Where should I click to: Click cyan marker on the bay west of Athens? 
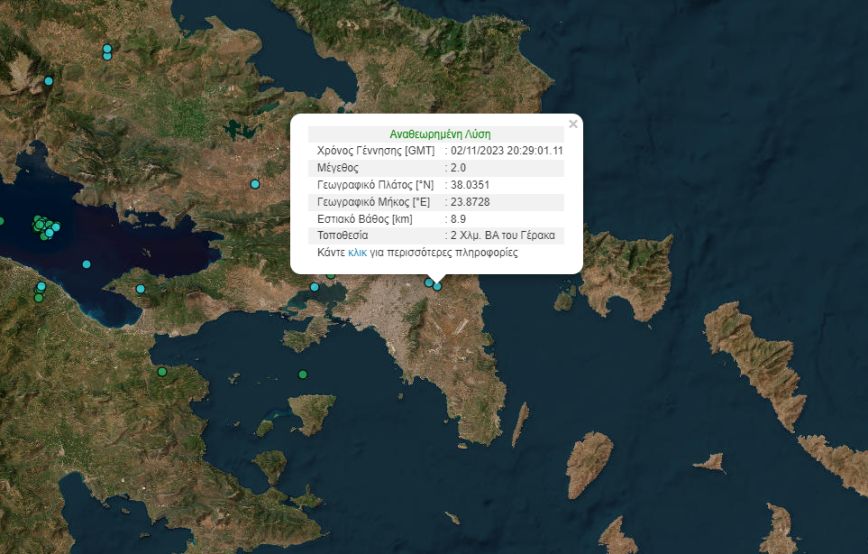pos(314,287)
